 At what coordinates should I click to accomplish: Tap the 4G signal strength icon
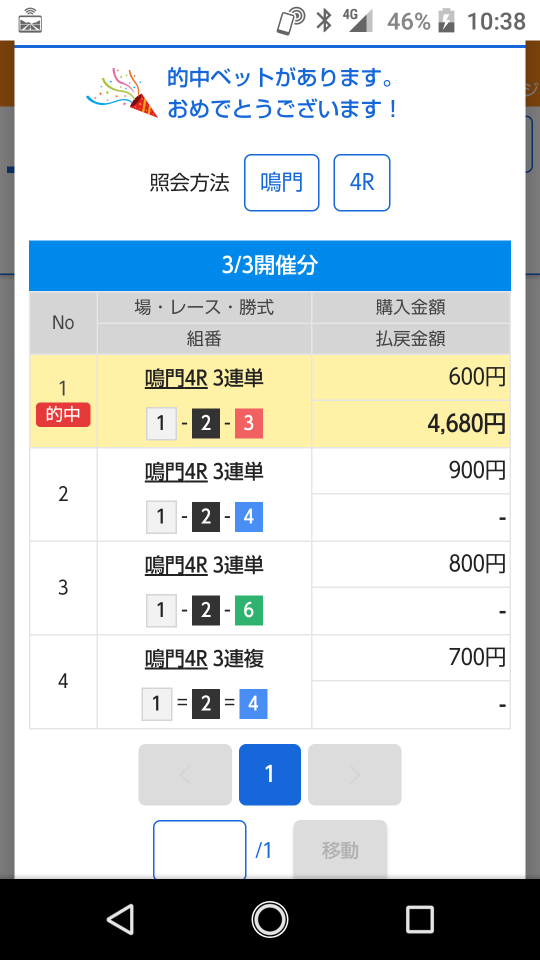[358, 20]
